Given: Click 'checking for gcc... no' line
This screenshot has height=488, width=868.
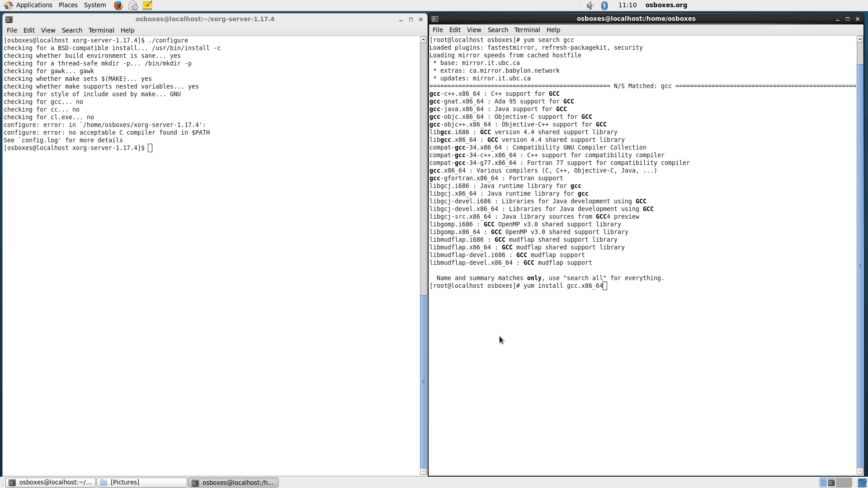Looking at the screenshot, I should (x=43, y=102).
